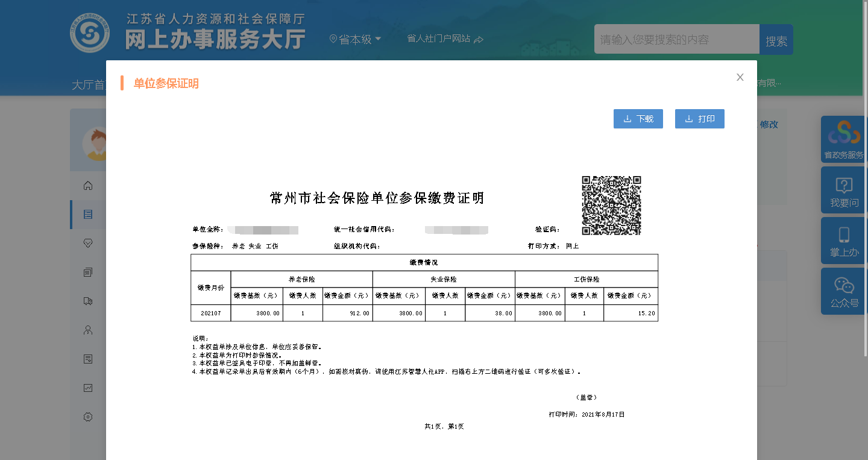
Task: Open the 省政务服务 floating shortcut
Action: click(844, 139)
